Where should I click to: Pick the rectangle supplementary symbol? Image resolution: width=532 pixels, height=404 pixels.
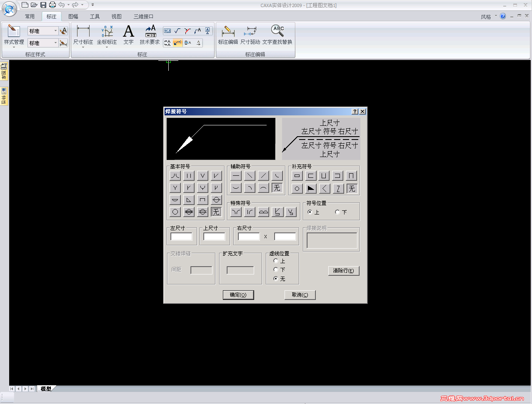(297, 176)
